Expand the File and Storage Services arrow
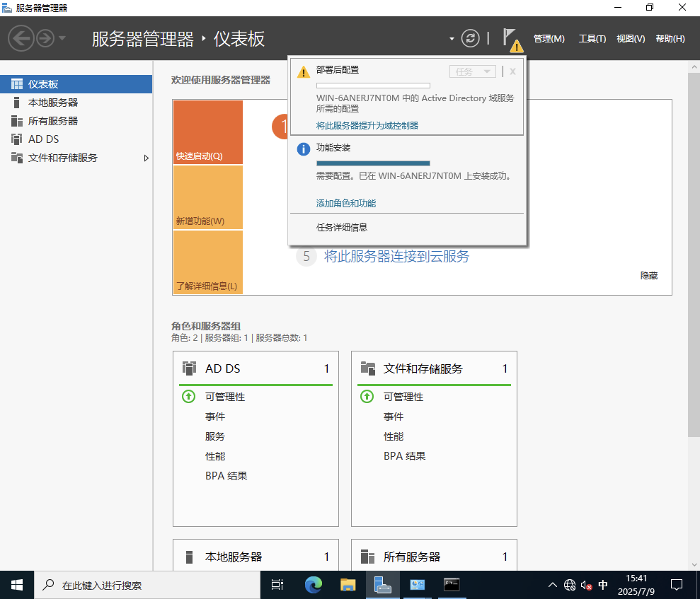 pyautogui.click(x=147, y=158)
